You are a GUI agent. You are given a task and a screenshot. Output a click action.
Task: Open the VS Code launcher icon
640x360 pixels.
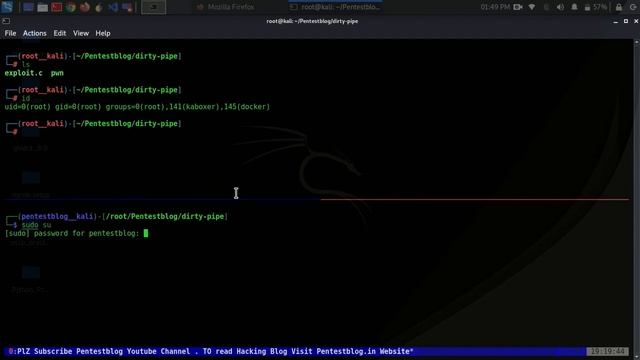click(x=113, y=7)
